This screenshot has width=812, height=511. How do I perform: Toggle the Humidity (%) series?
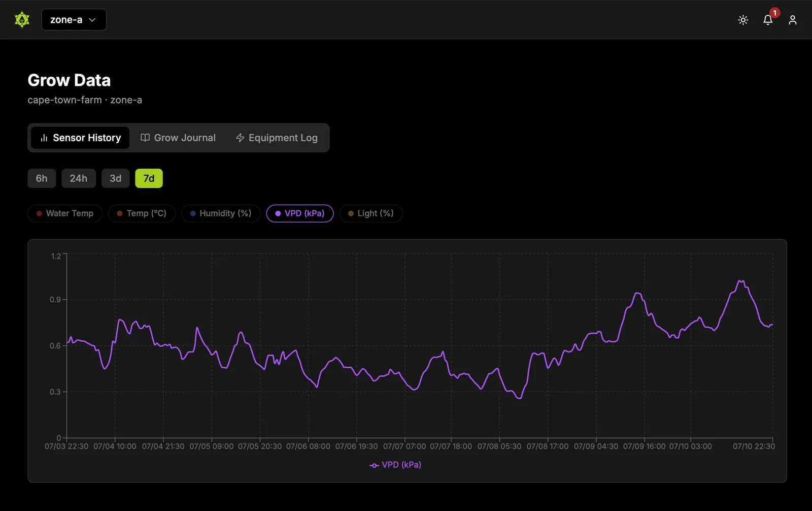click(221, 213)
